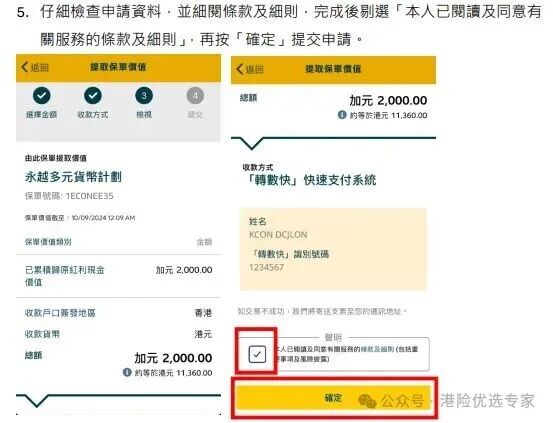Image resolution: width=553 pixels, height=423 pixels.
Task: Click the right screen total 加元 2,000.00
Action: coord(388,101)
